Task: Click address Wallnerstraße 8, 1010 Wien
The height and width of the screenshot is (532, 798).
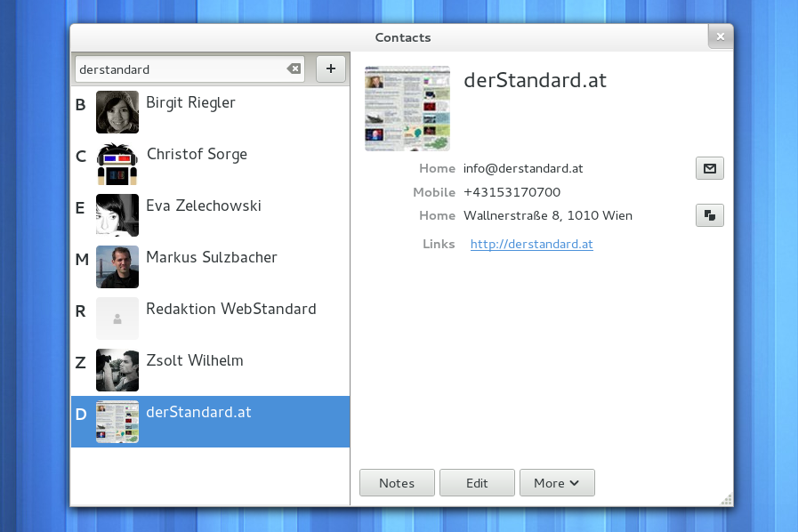Action: tap(548, 215)
